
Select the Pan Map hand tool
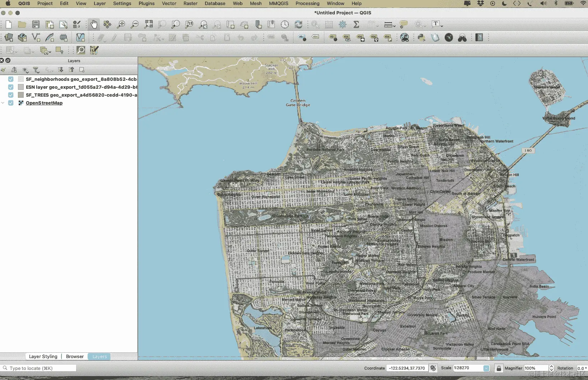[x=94, y=24]
